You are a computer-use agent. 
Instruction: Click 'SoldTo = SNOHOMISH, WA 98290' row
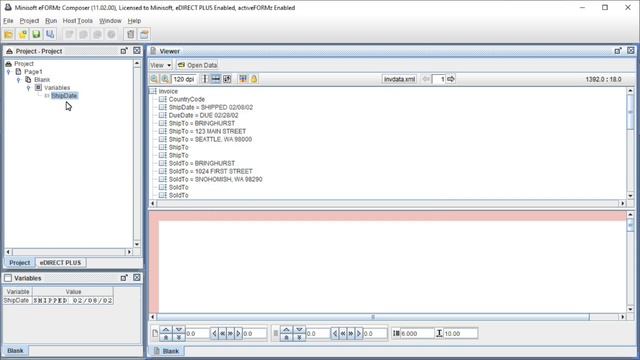[216, 179]
